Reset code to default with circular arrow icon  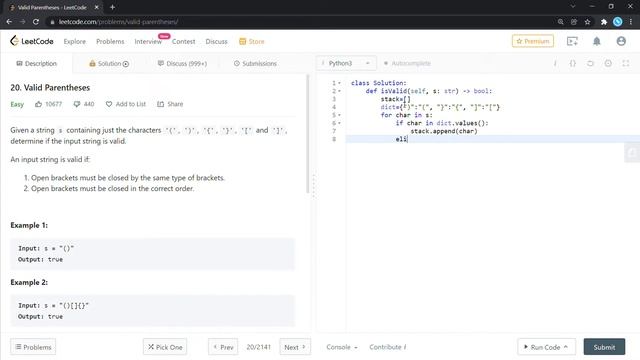[x=590, y=63]
